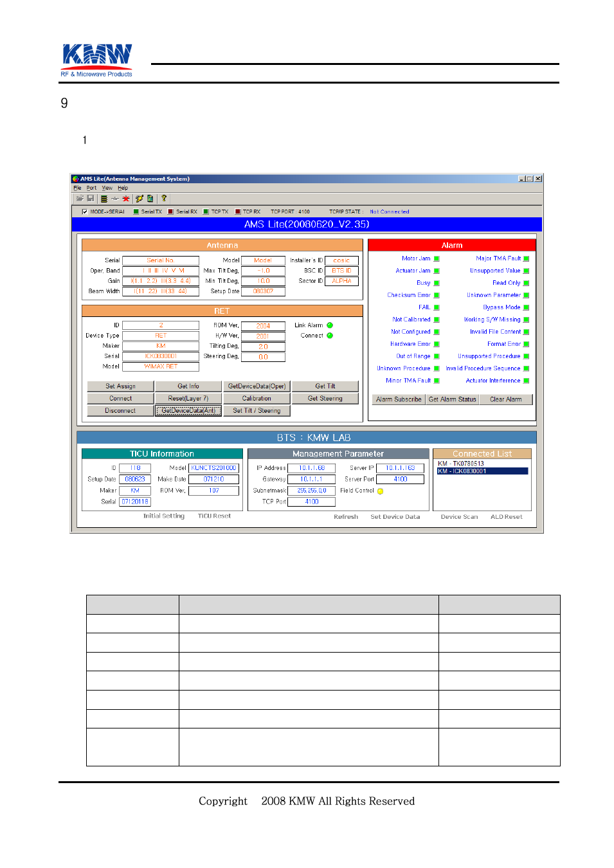The height and width of the screenshot is (868, 614).
Task: Toggle the MODE->SERIAL checkbox
Action: [x=85, y=212]
